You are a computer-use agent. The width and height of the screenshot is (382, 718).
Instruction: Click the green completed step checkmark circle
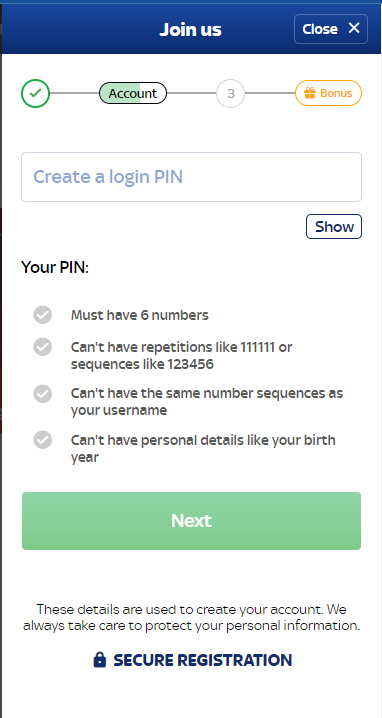pyautogui.click(x=35, y=93)
